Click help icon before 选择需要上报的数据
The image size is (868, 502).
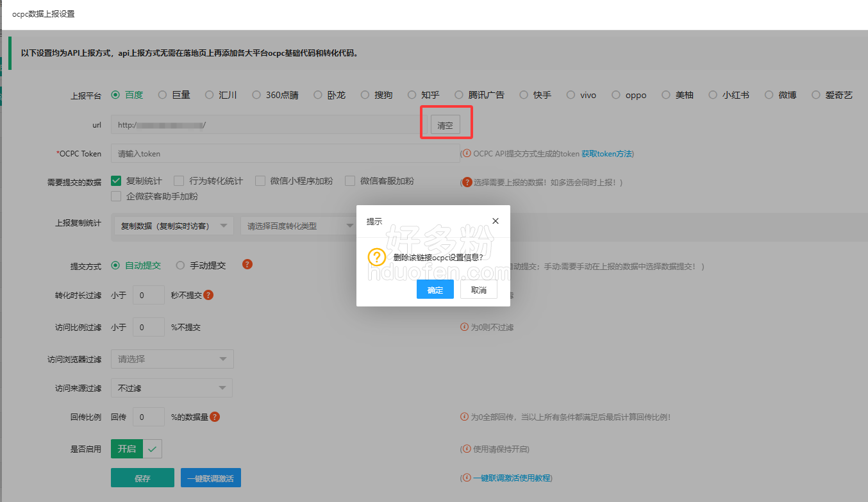[x=467, y=182]
